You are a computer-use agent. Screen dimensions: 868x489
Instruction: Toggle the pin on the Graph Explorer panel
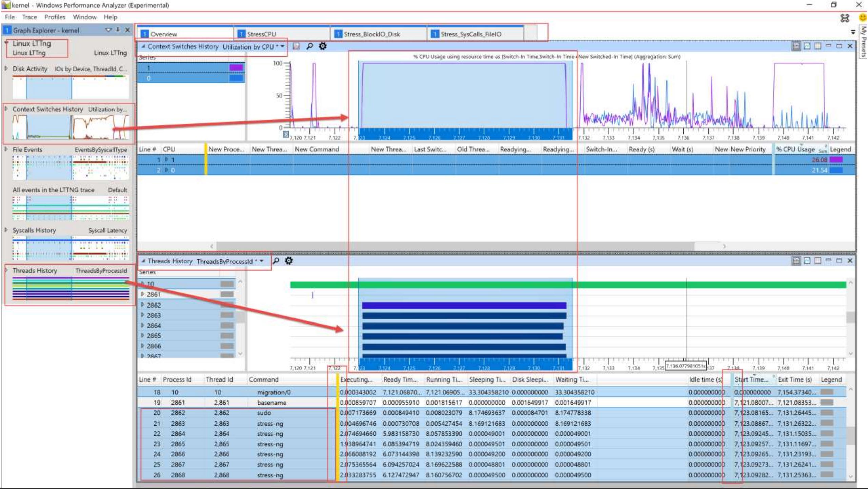118,30
